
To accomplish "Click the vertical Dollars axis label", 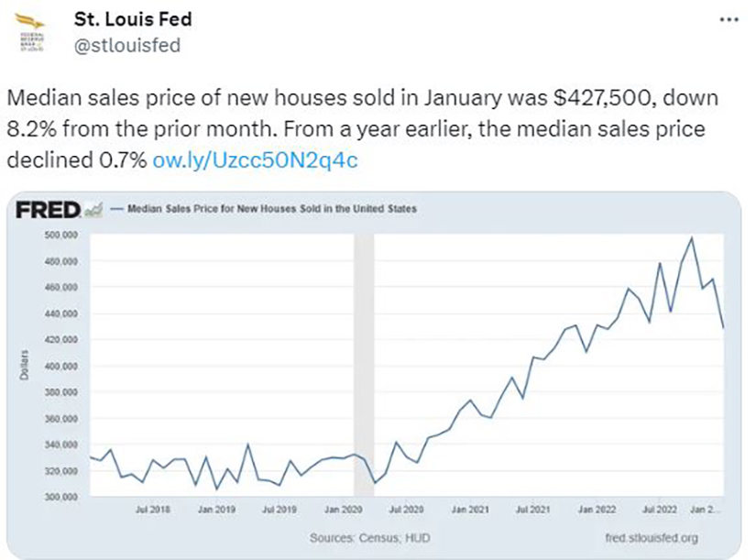I will click(x=27, y=367).
